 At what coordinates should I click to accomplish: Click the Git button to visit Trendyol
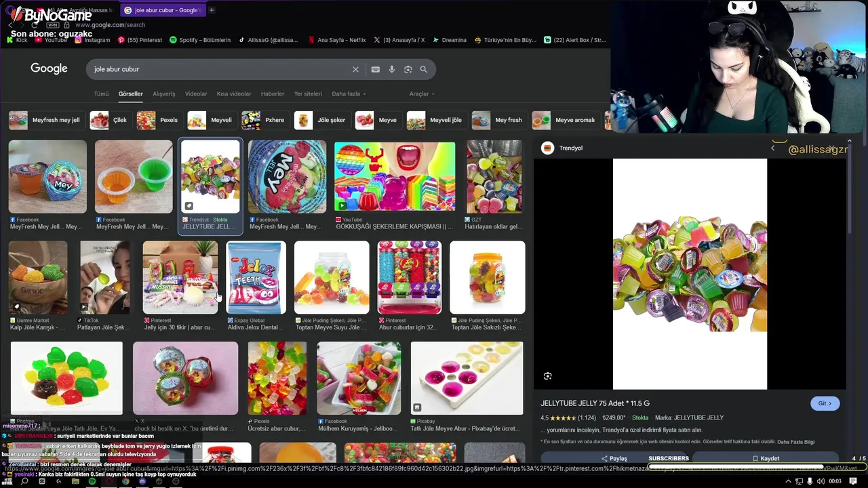point(825,403)
